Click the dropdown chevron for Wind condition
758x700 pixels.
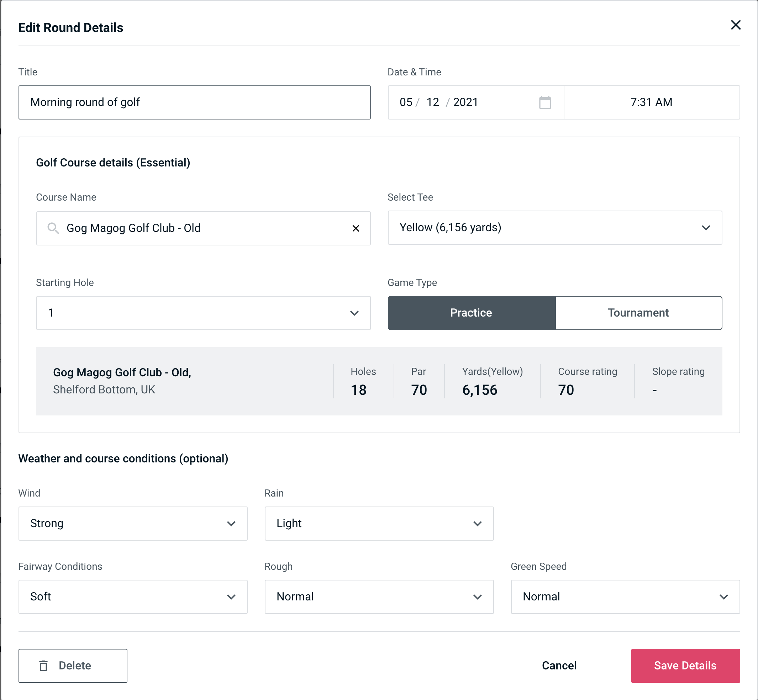click(x=232, y=523)
